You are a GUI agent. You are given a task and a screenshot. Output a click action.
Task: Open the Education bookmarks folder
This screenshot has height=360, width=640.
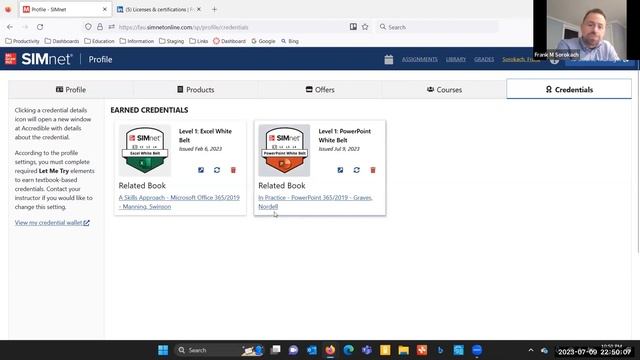(99, 41)
